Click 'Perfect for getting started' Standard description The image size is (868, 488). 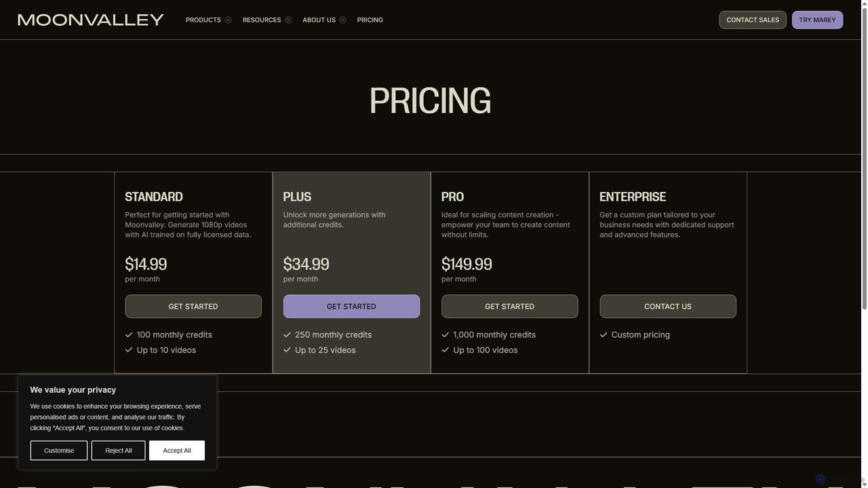tap(188, 225)
